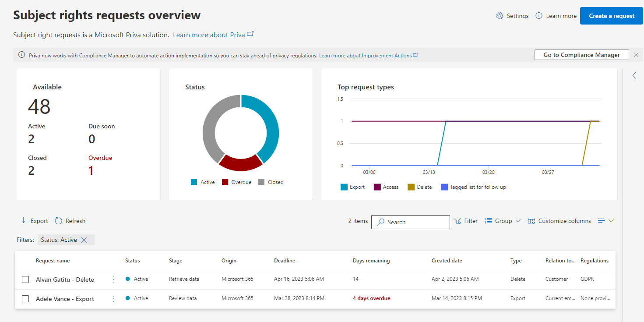This screenshot has width=644, height=322.
Task: Open more options for Adele Vance request
Action: coord(114,299)
